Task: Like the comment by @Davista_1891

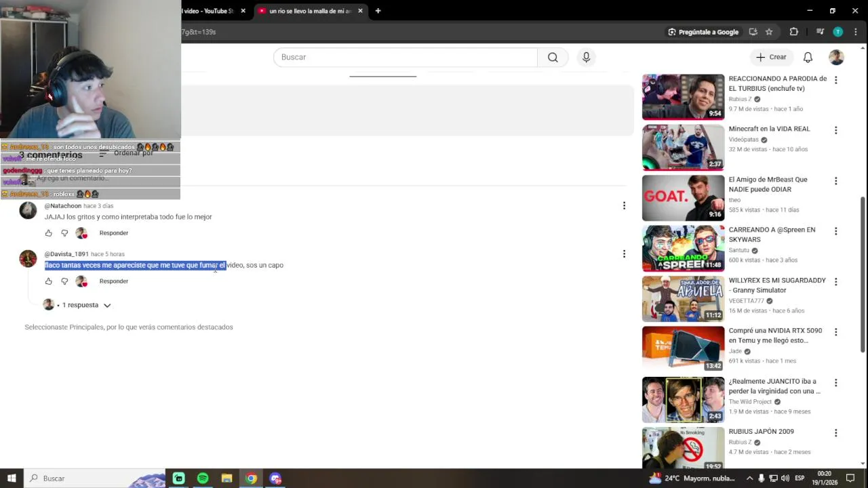Action: pyautogui.click(x=48, y=281)
